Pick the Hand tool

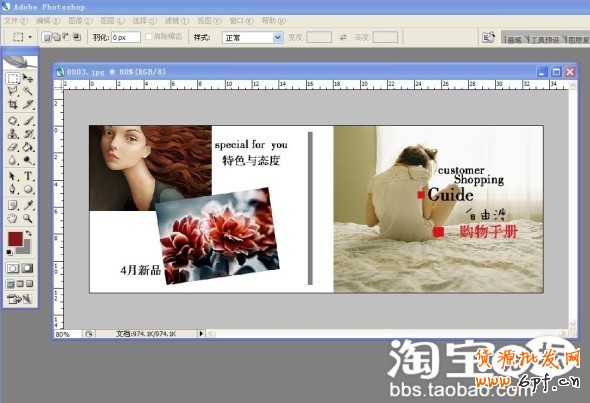coord(13,218)
